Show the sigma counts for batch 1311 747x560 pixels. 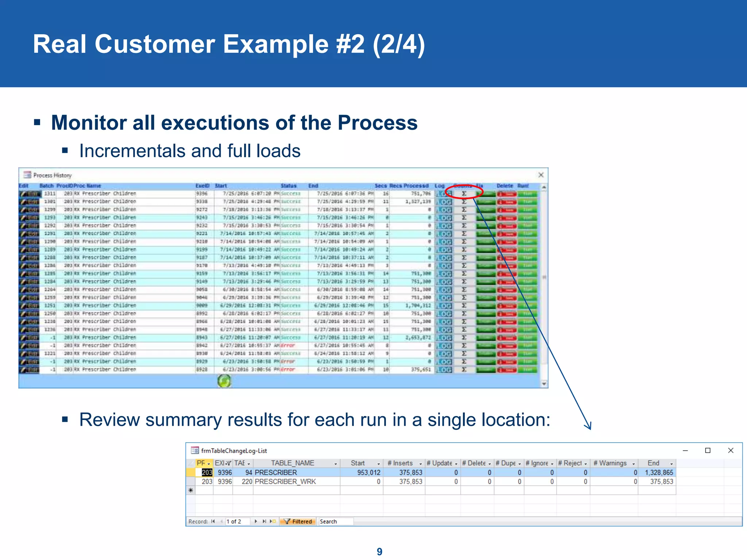pos(464,194)
